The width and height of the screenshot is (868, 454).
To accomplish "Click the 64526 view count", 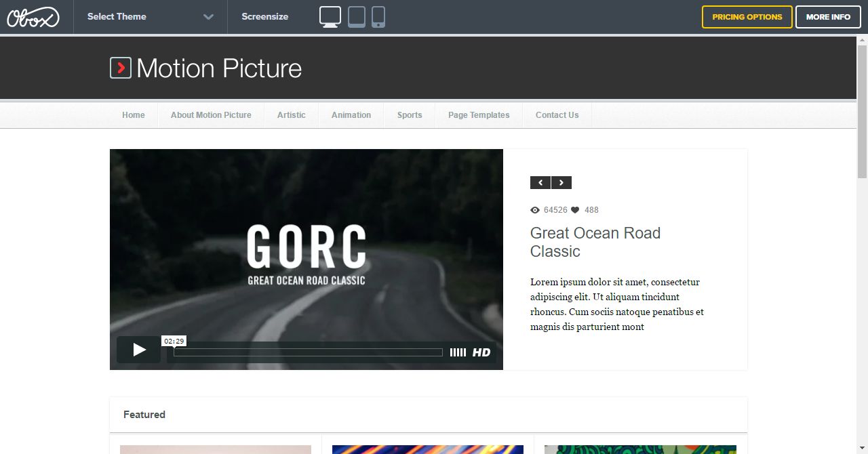I will (555, 210).
